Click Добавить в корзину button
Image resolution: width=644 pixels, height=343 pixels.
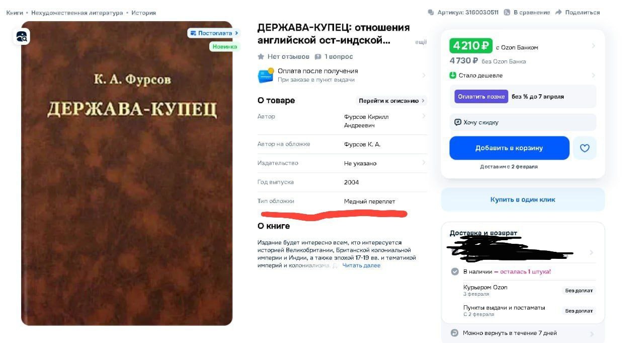click(x=509, y=148)
